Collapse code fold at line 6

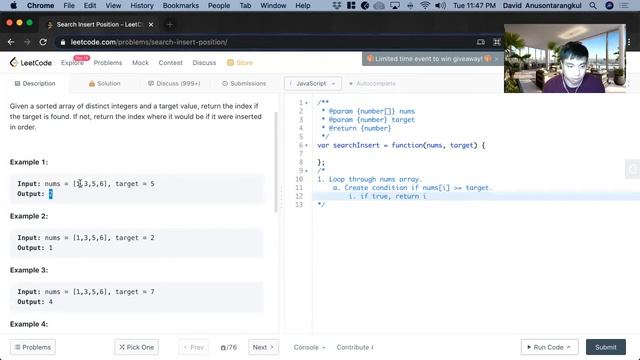tap(307, 145)
